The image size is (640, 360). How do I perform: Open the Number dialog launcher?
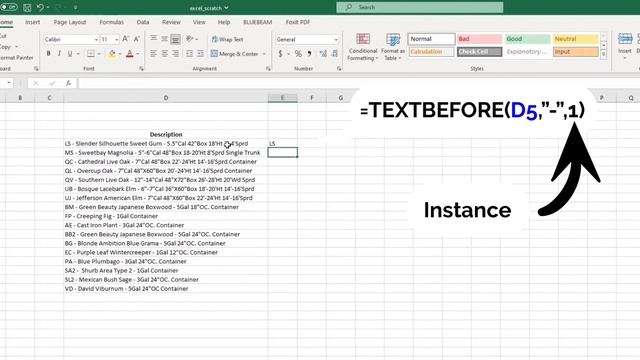click(339, 69)
